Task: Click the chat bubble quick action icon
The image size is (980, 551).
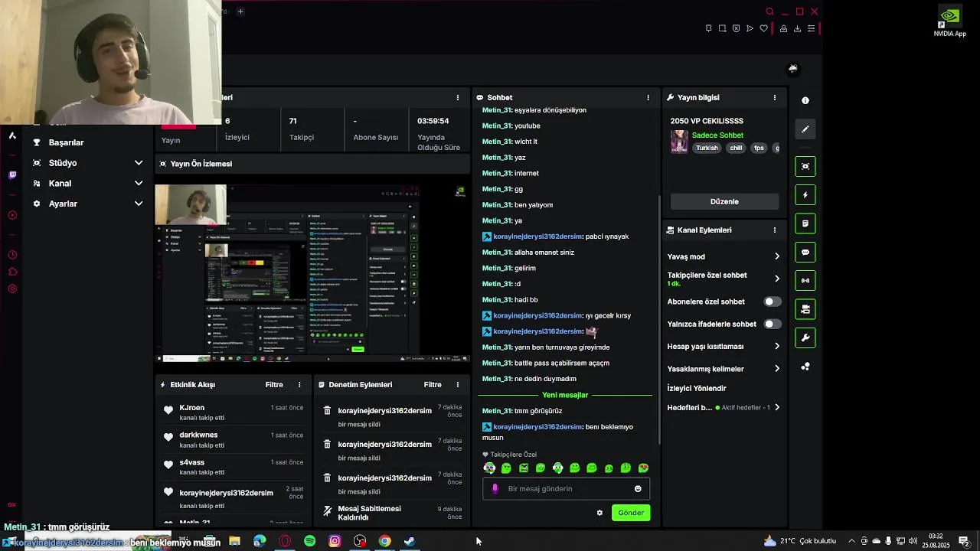Action: point(805,252)
